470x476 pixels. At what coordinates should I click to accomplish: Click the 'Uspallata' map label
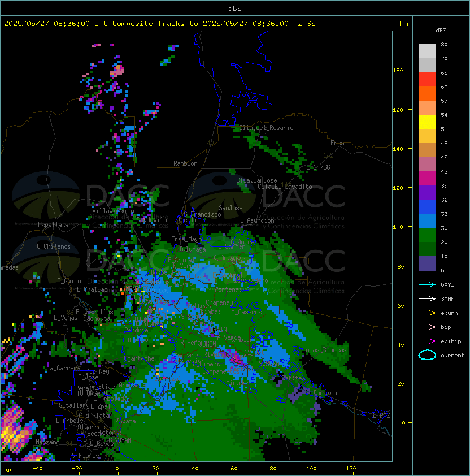click(53, 225)
